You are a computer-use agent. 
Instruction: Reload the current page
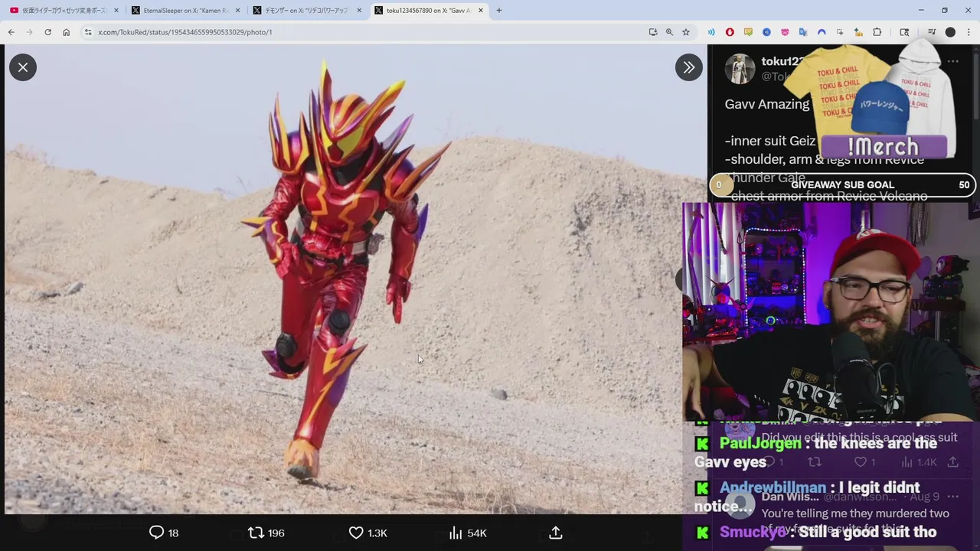tap(47, 32)
